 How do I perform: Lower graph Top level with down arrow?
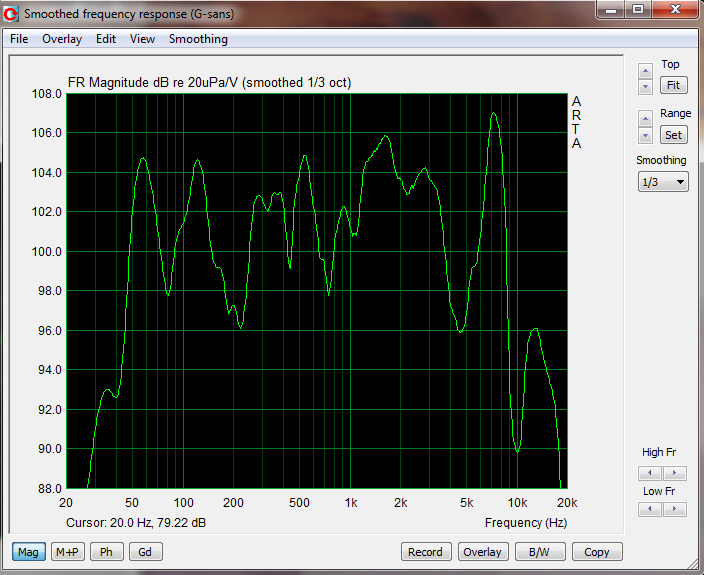(645, 87)
